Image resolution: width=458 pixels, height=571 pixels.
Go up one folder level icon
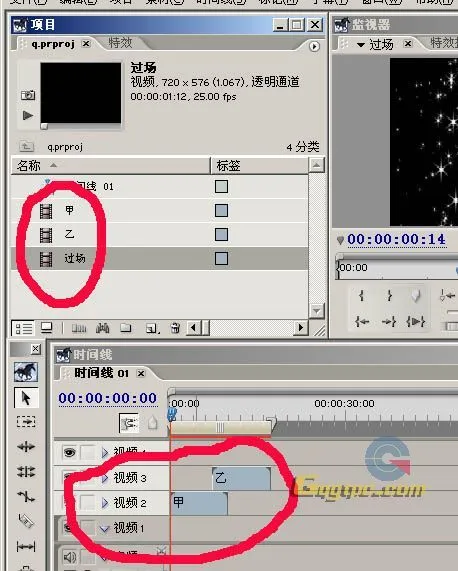tap(26, 146)
